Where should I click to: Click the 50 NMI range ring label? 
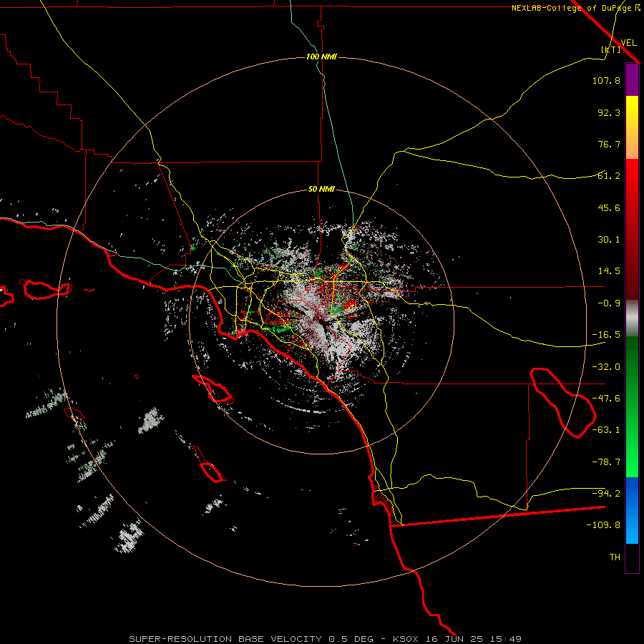click(321, 190)
